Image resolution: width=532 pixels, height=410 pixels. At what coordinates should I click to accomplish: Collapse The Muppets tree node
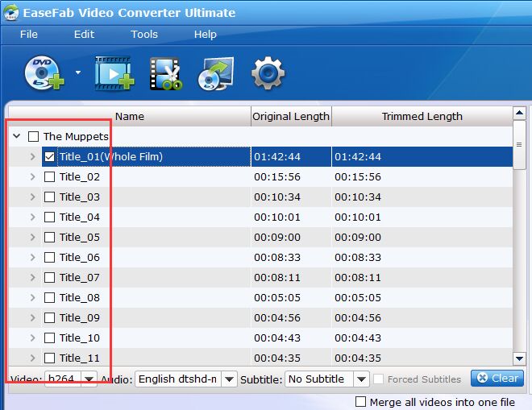coord(17,136)
